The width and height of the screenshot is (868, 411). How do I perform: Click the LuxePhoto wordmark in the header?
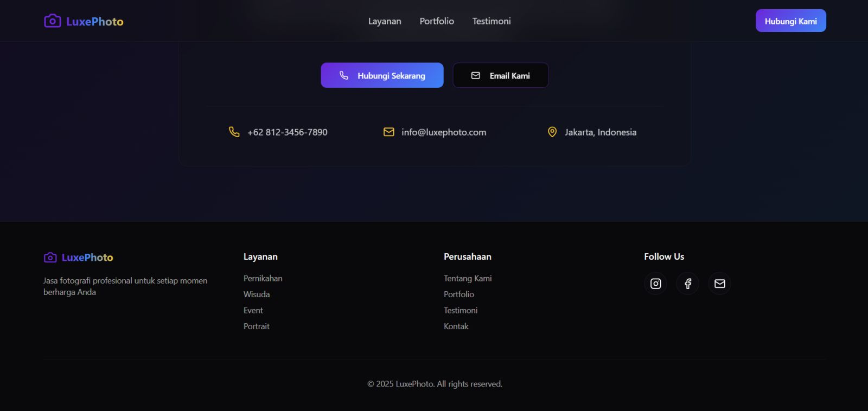click(x=95, y=22)
